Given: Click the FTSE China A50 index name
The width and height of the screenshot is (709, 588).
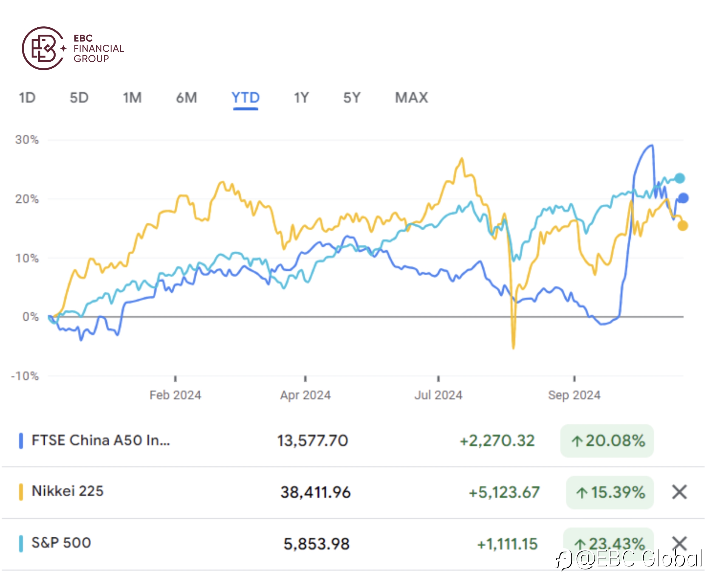Looking at the screenshot, I should 101,440.
